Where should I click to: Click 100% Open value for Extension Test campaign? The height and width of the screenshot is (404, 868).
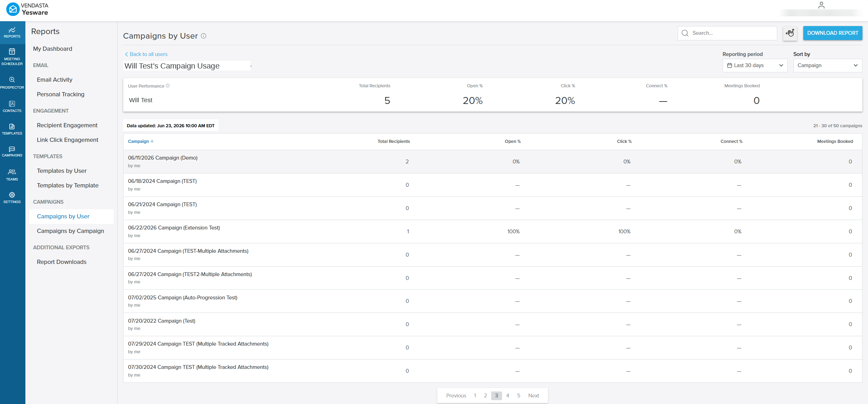[513, 232]
